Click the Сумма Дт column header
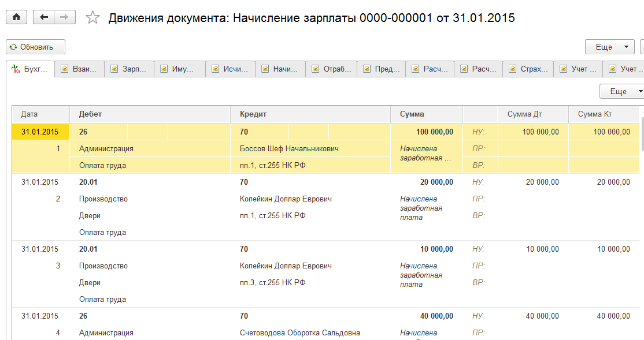The height and width of the screenshot is (340, 644). 533,114
